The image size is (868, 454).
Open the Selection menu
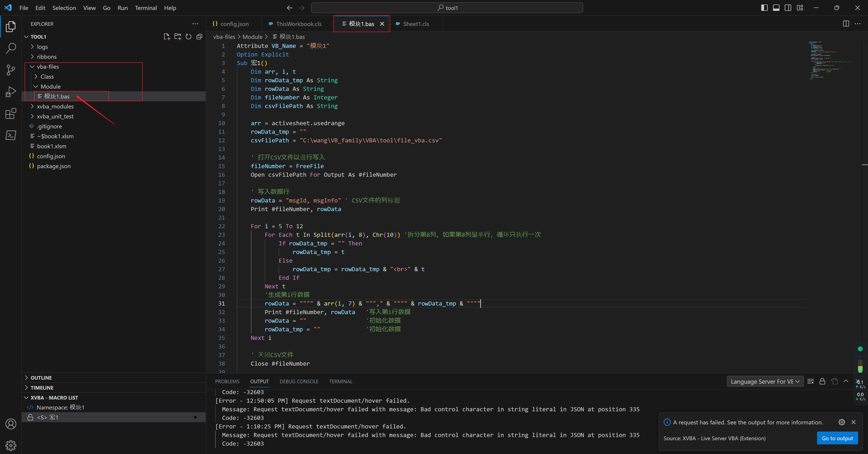pos(64,8)
